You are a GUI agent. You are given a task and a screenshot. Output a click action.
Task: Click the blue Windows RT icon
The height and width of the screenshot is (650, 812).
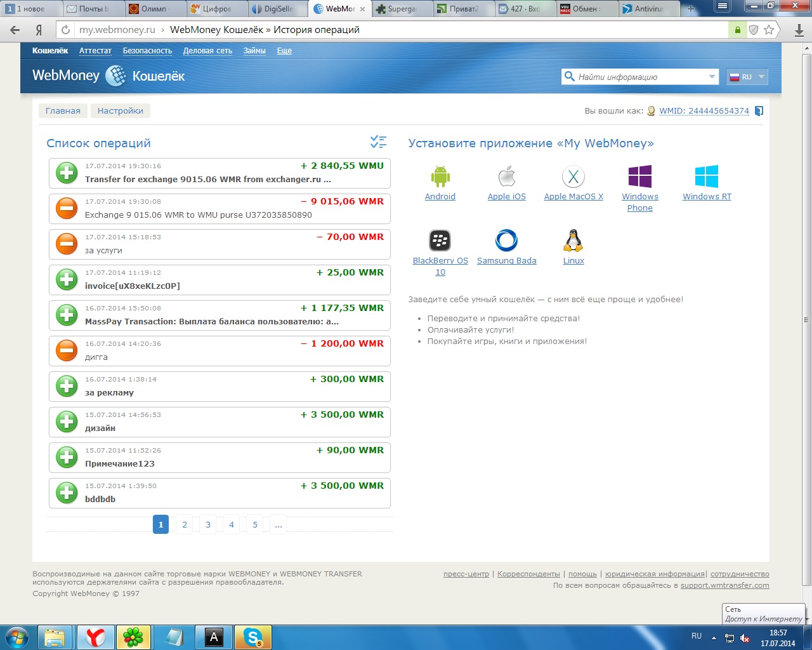(x=707, y=176)
